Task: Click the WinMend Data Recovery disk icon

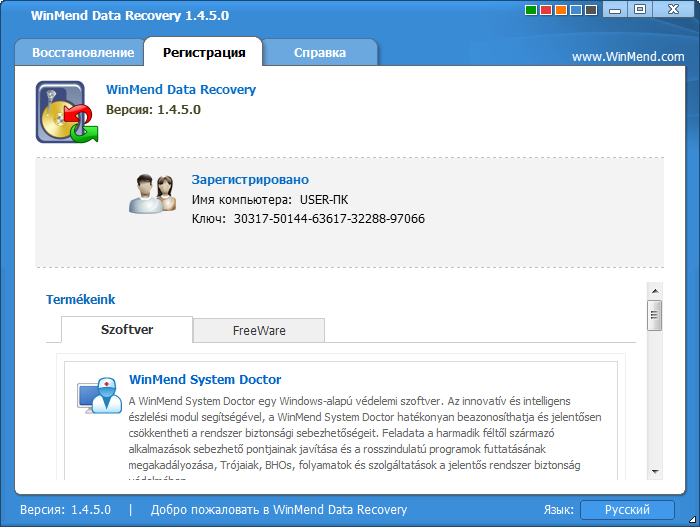Action: 66,113
